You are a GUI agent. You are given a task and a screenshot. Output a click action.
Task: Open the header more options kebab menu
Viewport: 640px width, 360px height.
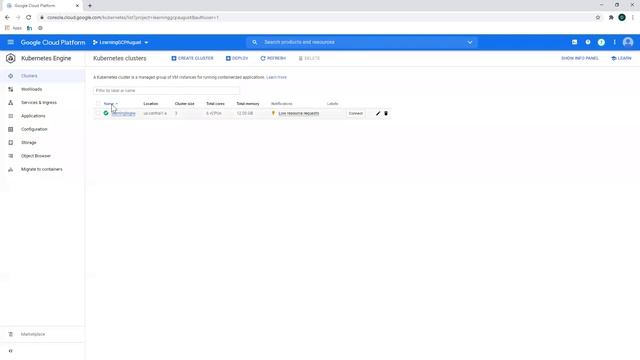614,42
